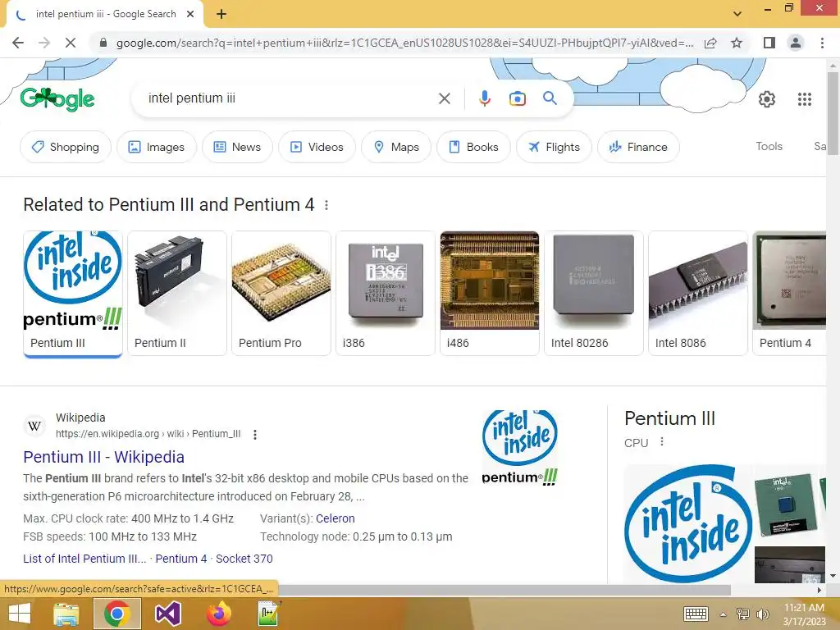Viewport: 840px width, 630px height.
Task: Toggle Chrome side panel icon
Action: 769,43
